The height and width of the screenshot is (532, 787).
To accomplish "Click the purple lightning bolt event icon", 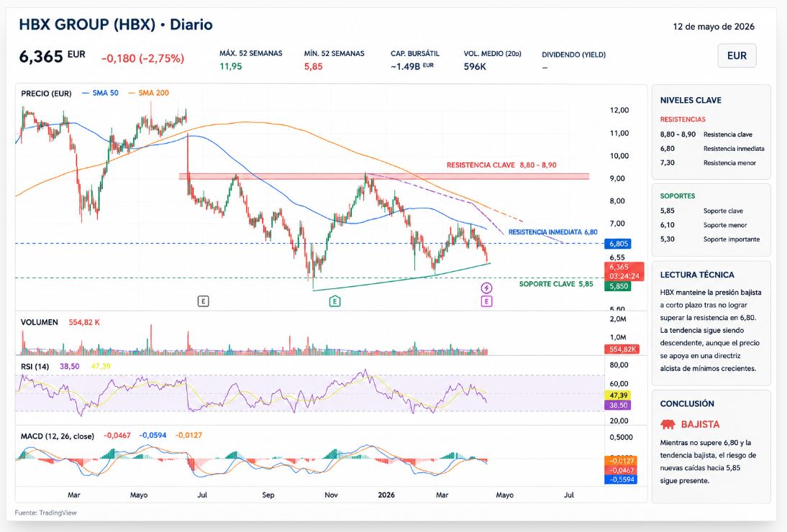I will pos(486,288).
